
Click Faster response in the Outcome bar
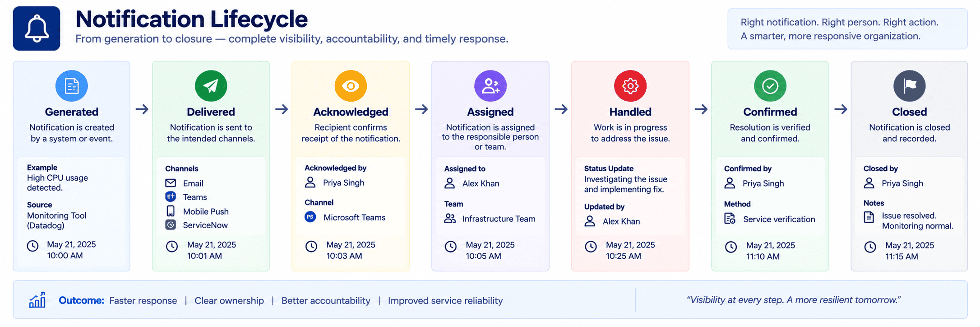(143, 301)
